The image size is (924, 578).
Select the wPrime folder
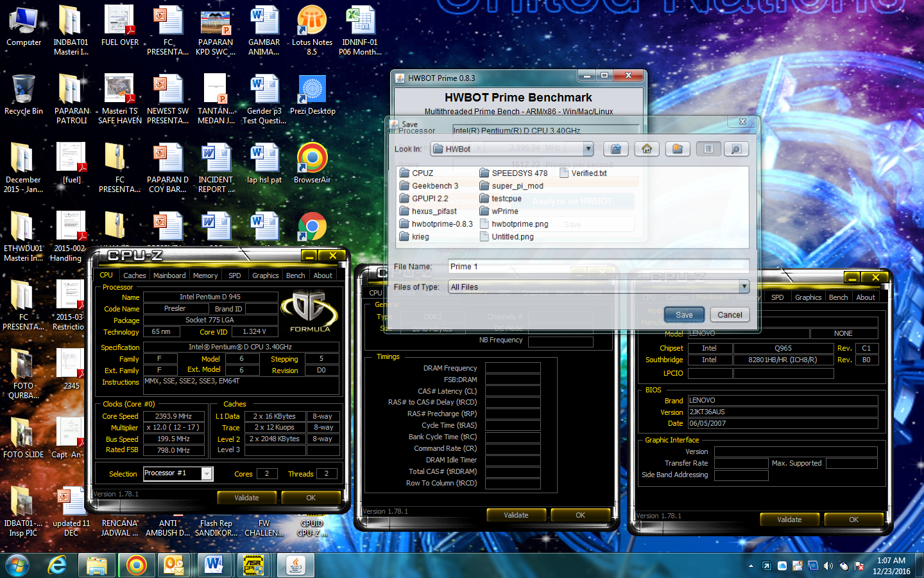point(499,211)
